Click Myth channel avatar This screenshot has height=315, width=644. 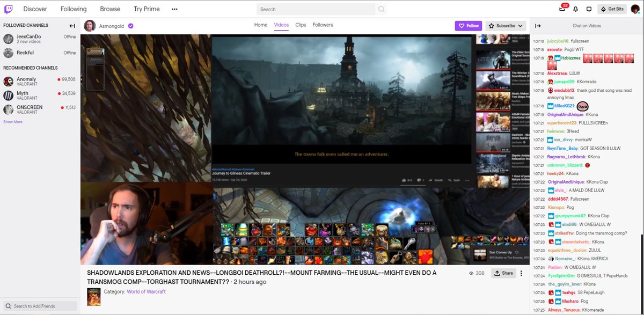[8, 96]
